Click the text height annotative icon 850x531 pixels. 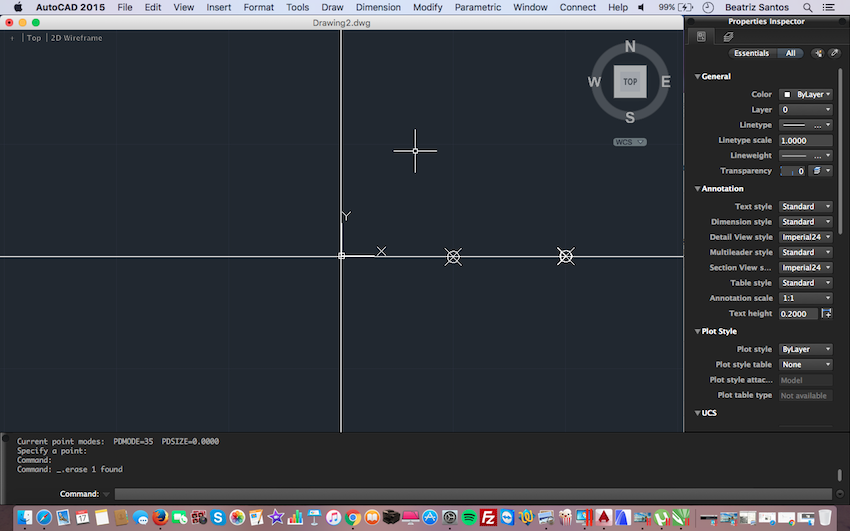tap(826, 313)
